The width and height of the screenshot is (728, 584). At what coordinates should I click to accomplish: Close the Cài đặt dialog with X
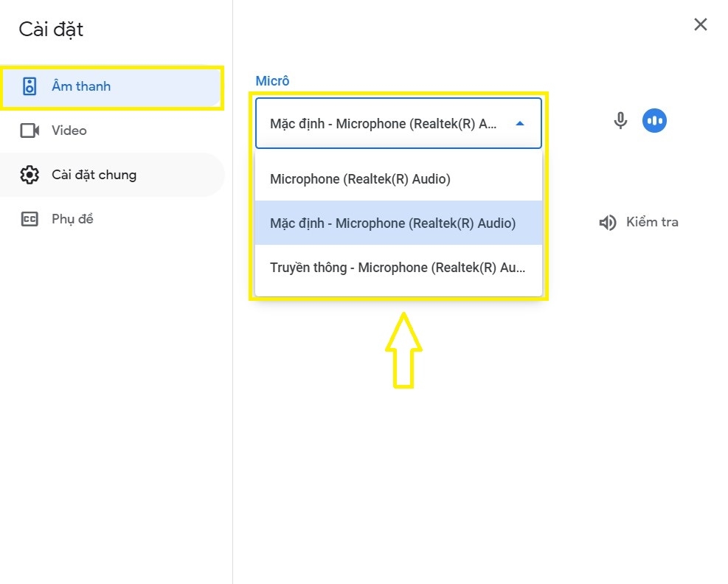pyautogui.click(x=700, y=24)
